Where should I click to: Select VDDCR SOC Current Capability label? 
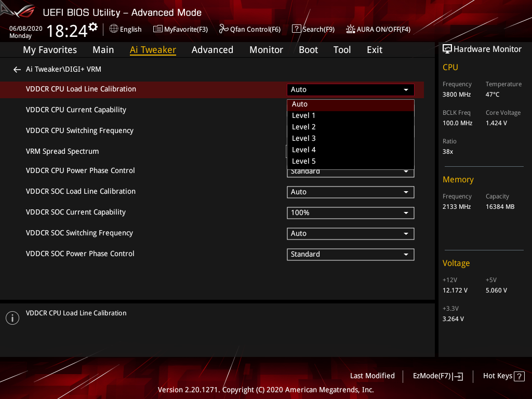coord(76,212)
